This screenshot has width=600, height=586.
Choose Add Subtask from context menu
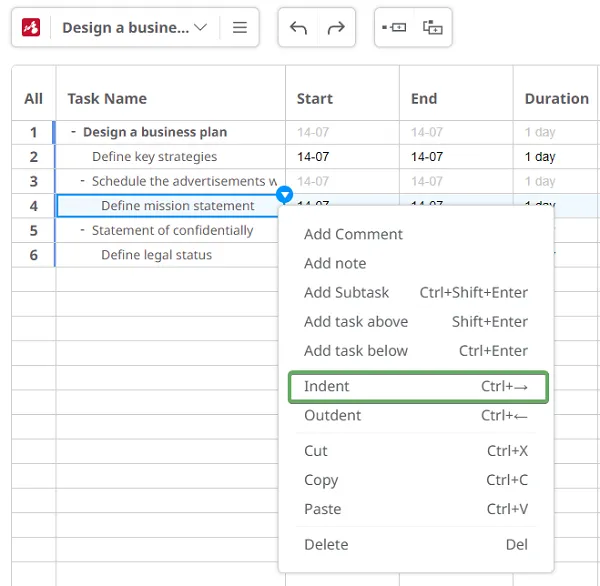pos(346,292)
